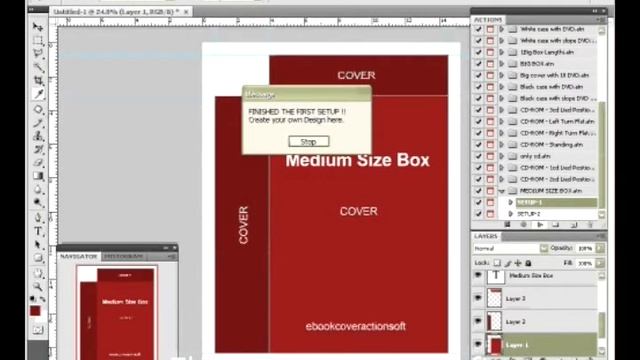Viewport: 640px width, 360px height.
Task: Select the Hand tool
Action: 38,273
